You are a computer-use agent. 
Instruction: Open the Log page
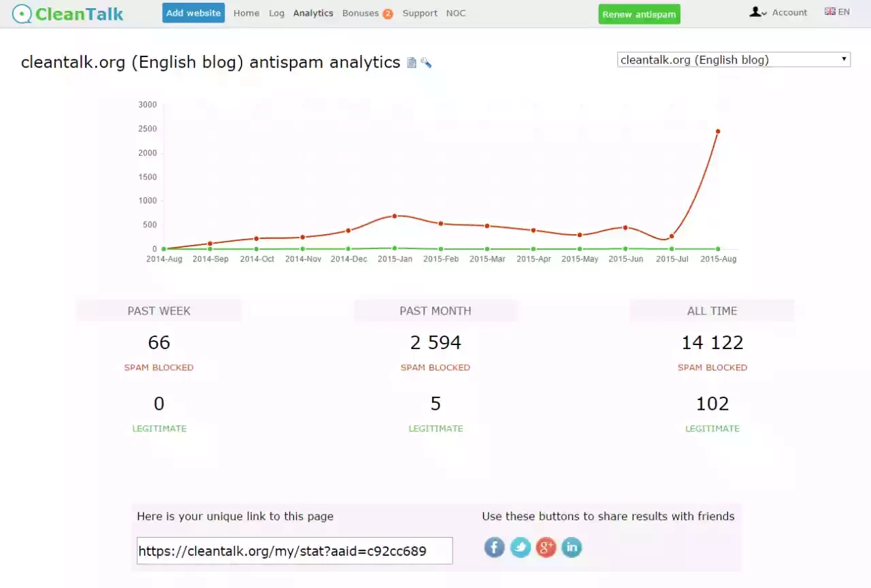click(276, 13)
